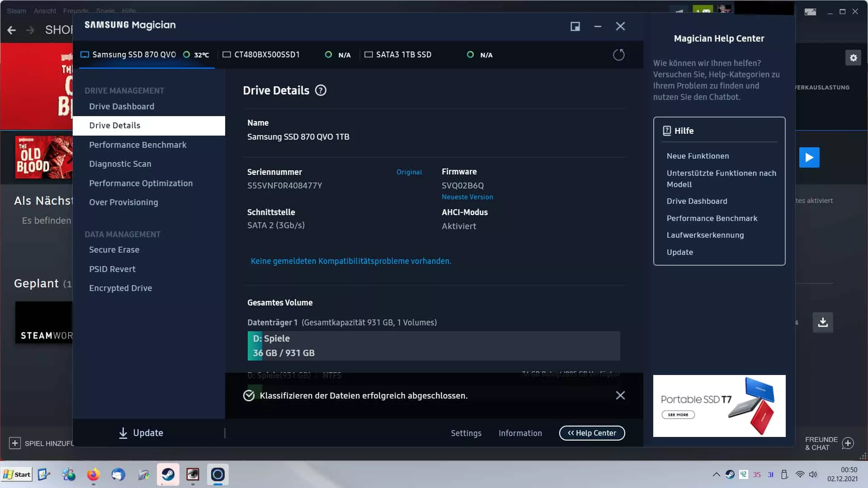Screen dimensions: 868x488
Task: Dismiss the classification completed notification
Action: (620, 395)
